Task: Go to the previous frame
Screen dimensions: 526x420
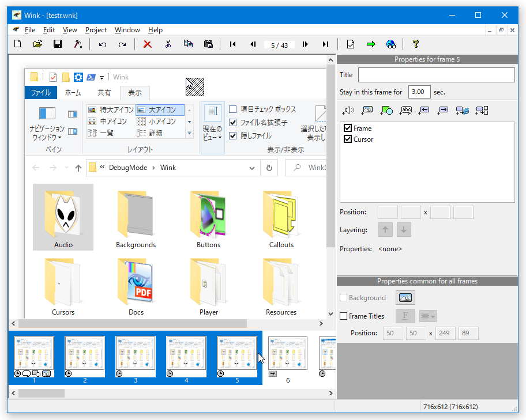Action: pyautogui.click(x=253, y=44)
